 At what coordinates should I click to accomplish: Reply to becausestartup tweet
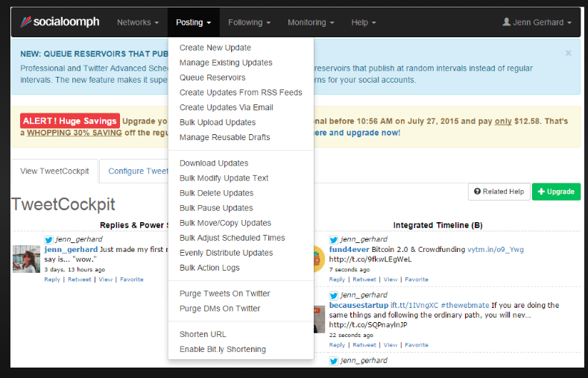(337, 345)
